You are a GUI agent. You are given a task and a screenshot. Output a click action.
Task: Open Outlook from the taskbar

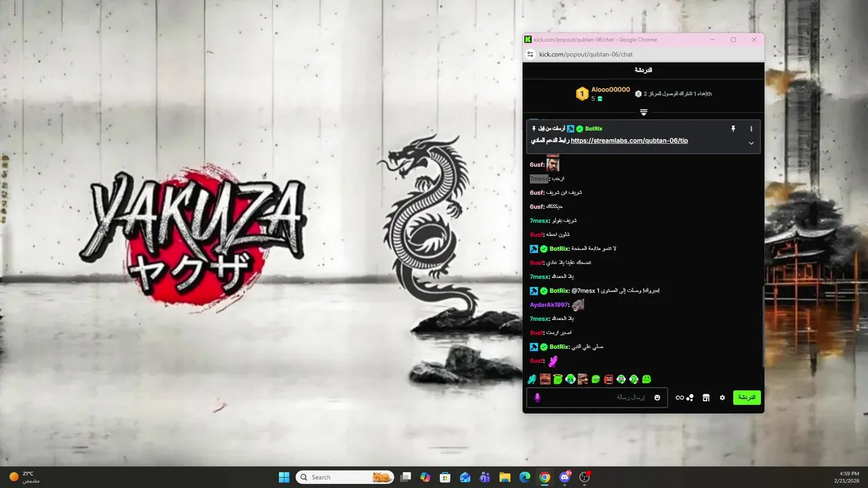(465, 477)
